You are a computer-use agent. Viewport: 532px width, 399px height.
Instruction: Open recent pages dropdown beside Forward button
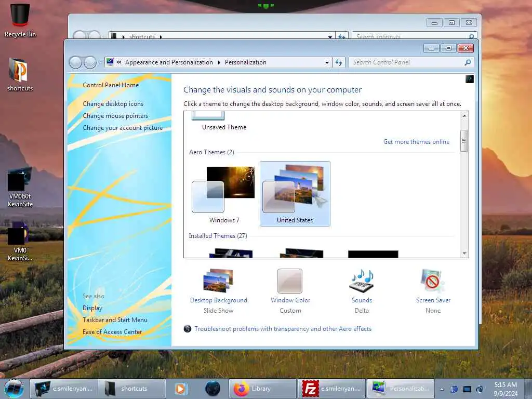[100, 62]
